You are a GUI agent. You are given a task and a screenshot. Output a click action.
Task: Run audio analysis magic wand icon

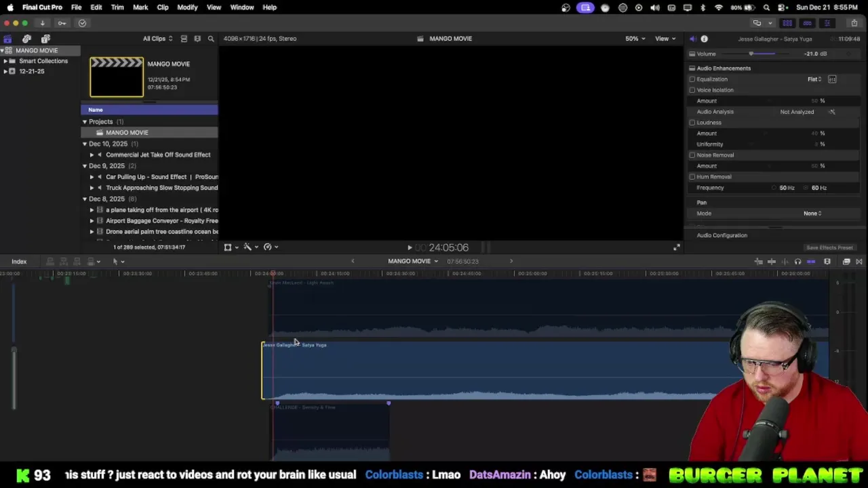pyautogui.click(x=832, y=112)
